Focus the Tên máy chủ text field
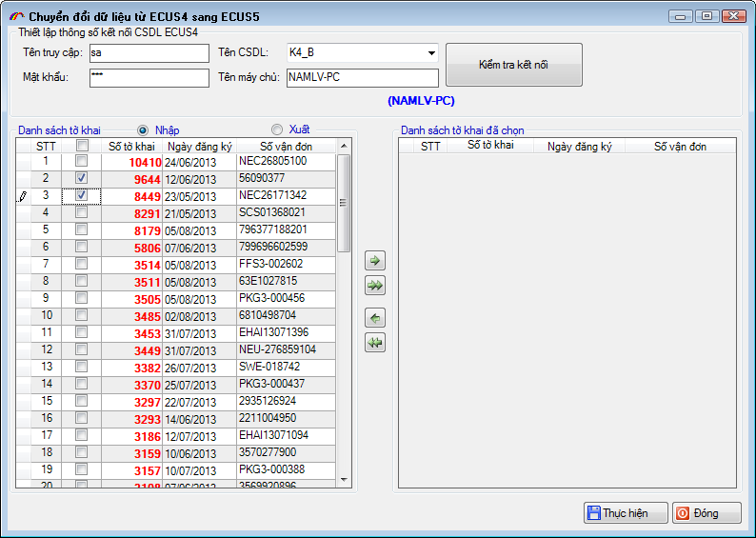The image size is (756, 538). tap(361, 78)
